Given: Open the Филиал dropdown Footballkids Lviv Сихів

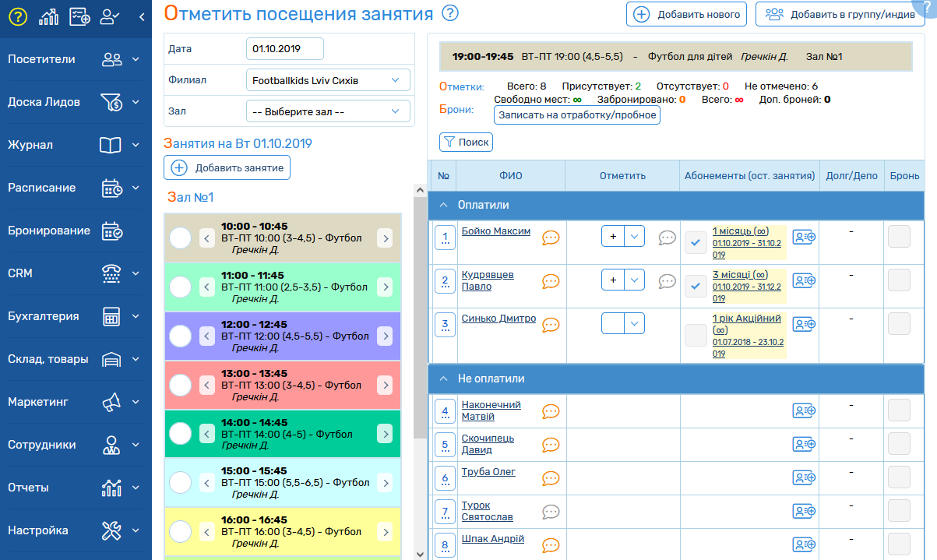Looking at the screenshot, I should click(328, 80).
